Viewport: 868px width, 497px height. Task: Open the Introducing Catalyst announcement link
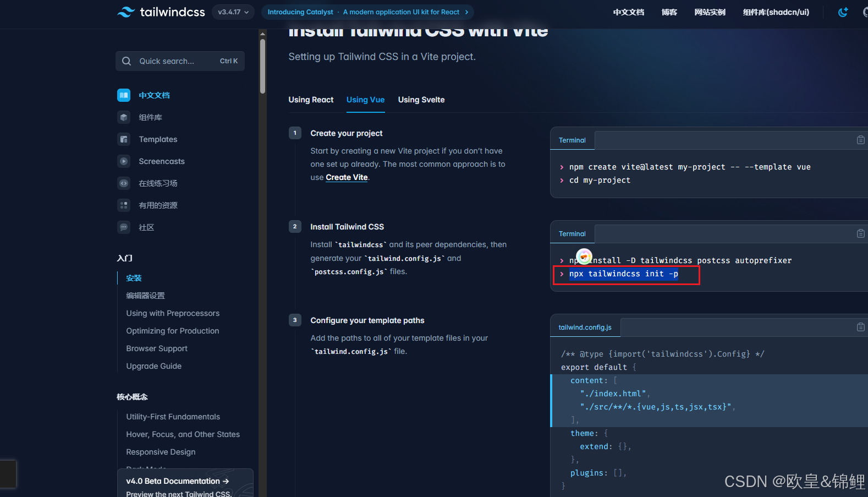(367, 12)
